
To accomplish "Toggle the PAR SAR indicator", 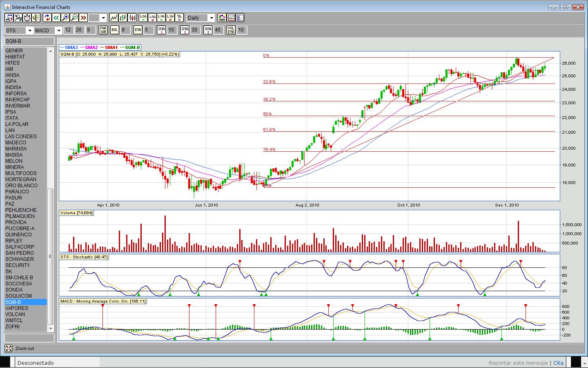I will coord(103,30).
